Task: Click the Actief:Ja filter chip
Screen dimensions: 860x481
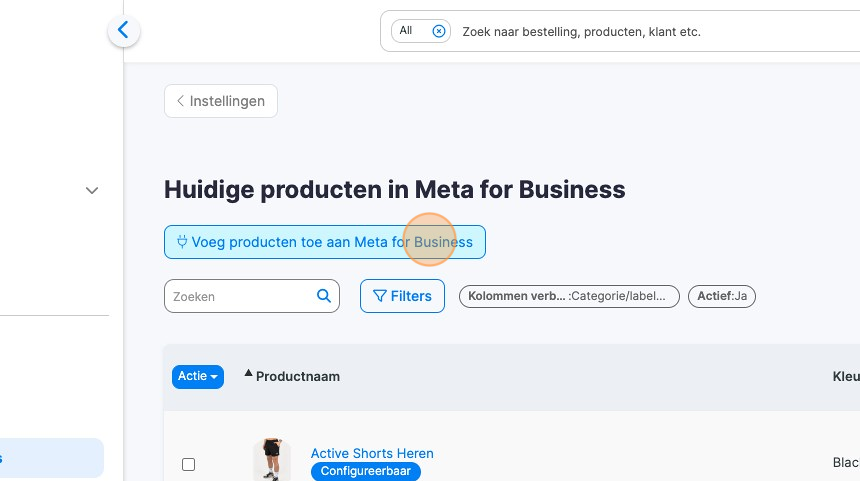Action: coord(721,296)
